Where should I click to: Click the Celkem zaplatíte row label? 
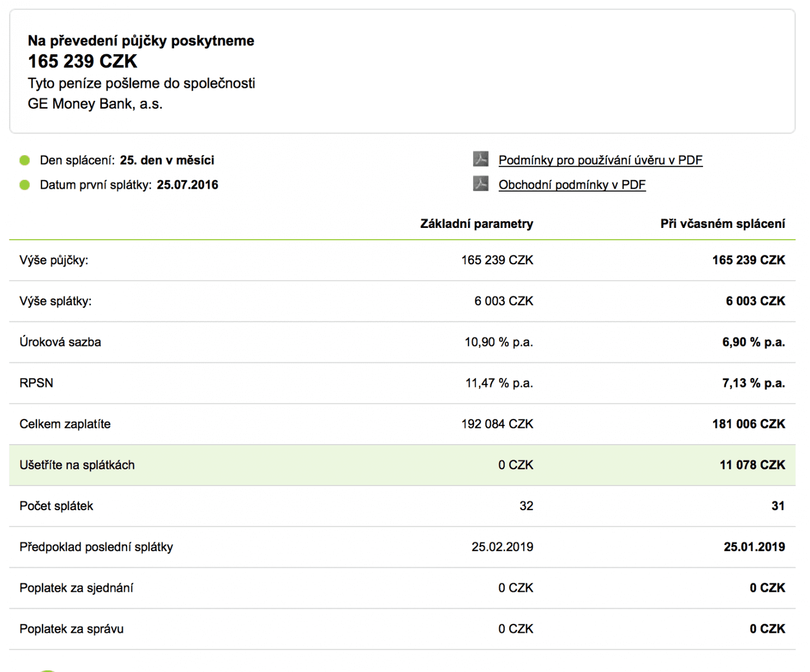[x=65, y=424]
